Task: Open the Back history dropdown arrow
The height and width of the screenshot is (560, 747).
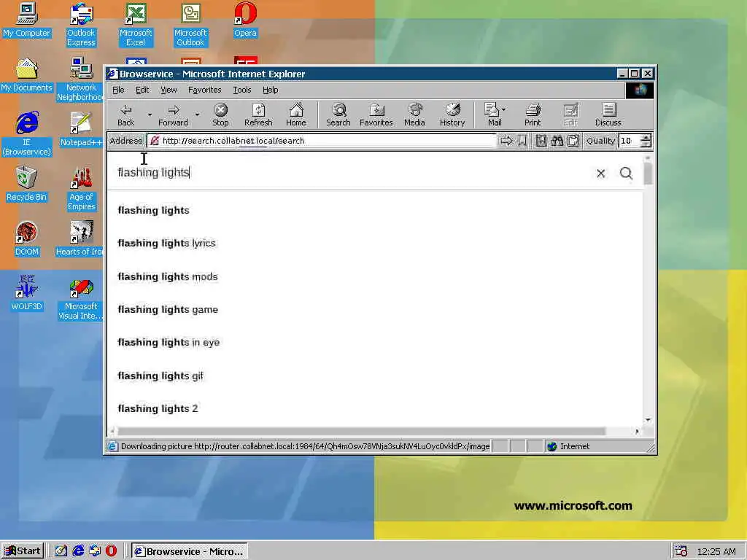Action: click(x=150, y=114)
